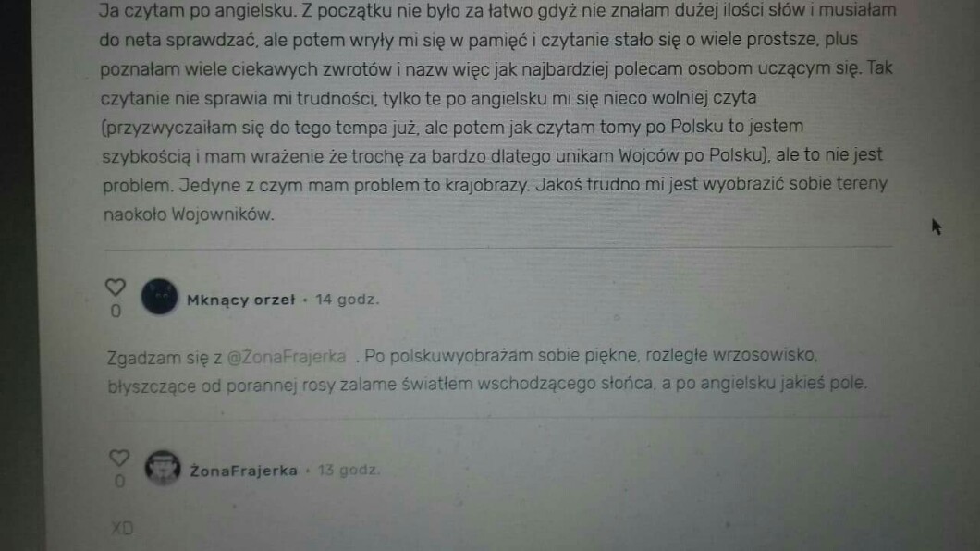
Task: Click the word Wojowników ending the top comment
Action: [x=223, y=214]
